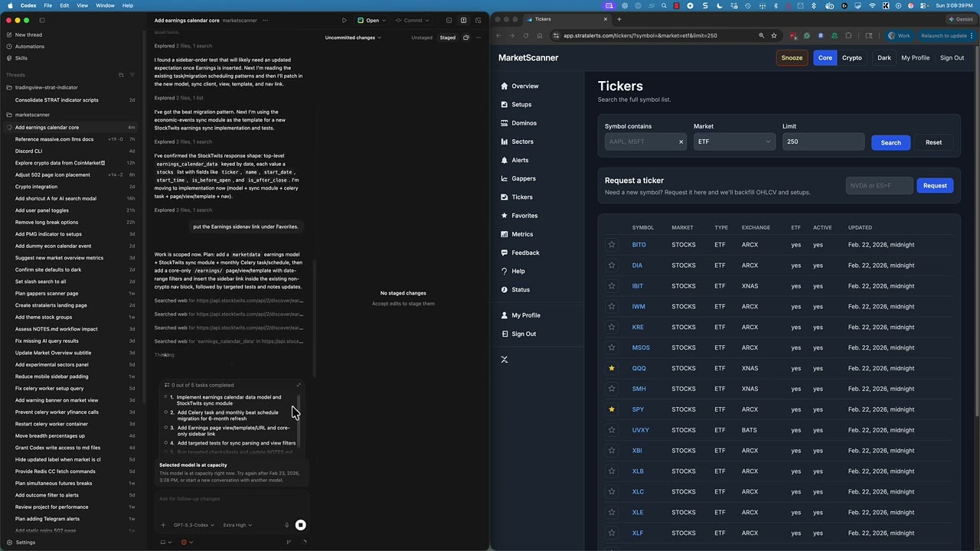980x551 pixels.
Task: Open the three-dot menu beside thread title
Action: [265, 21]
